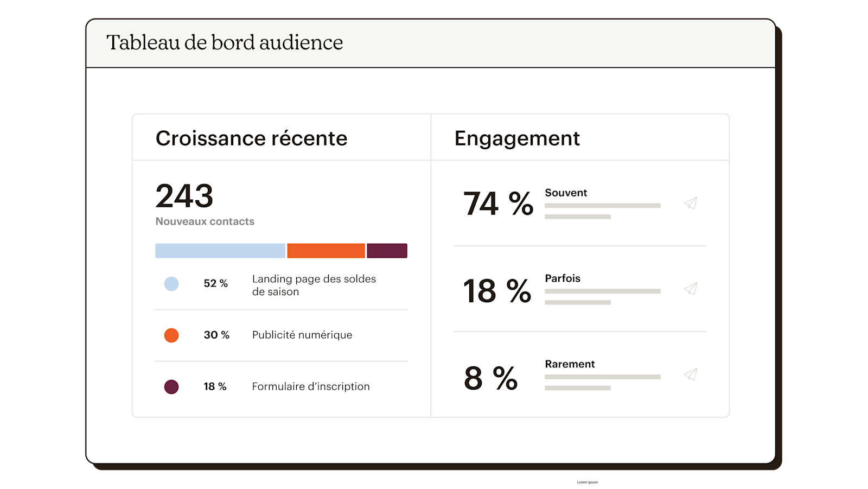868x489 pixels.
Task: Click the paper plane icon next to Parfois
Action: pyautogui.click(x=691, y=289)
